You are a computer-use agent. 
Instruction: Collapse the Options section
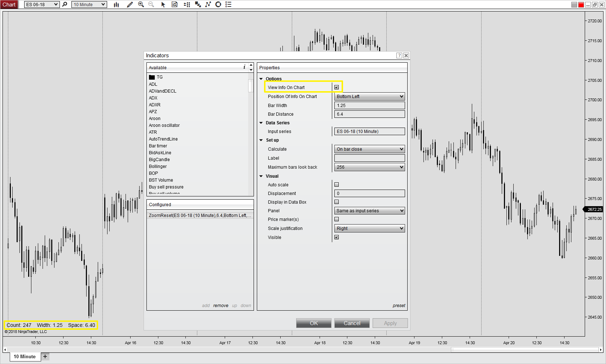pyautogui.click(x=261, y=79)
